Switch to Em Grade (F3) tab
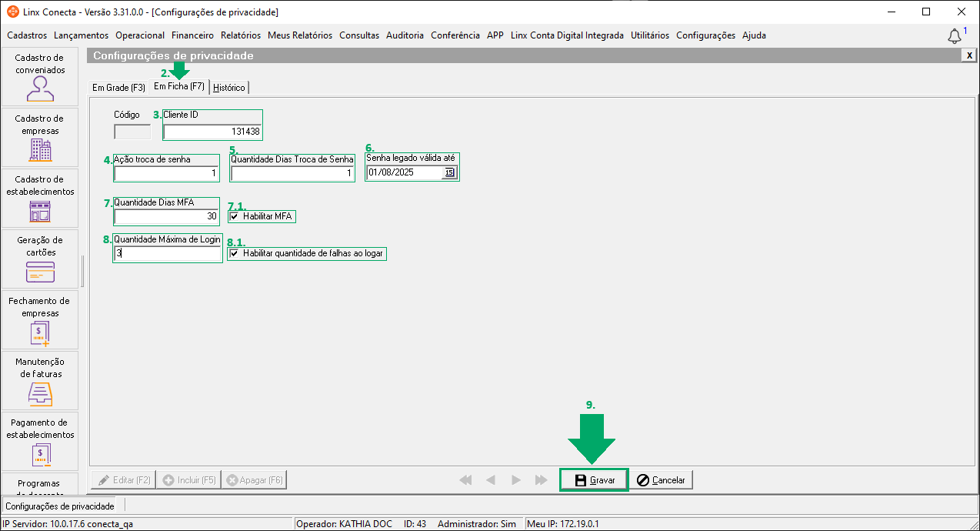 tap(118, 88)
